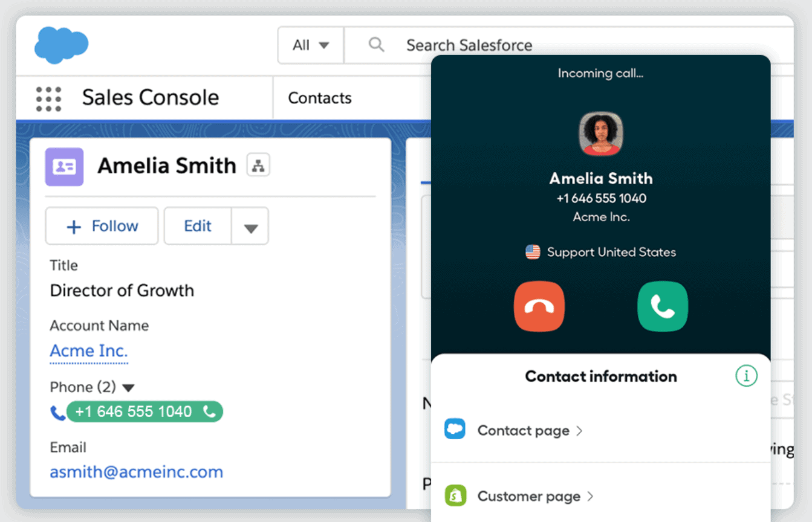Click the caller's profile photo
812x522 pixels.
pyautogui.click(x=600, y=134)
